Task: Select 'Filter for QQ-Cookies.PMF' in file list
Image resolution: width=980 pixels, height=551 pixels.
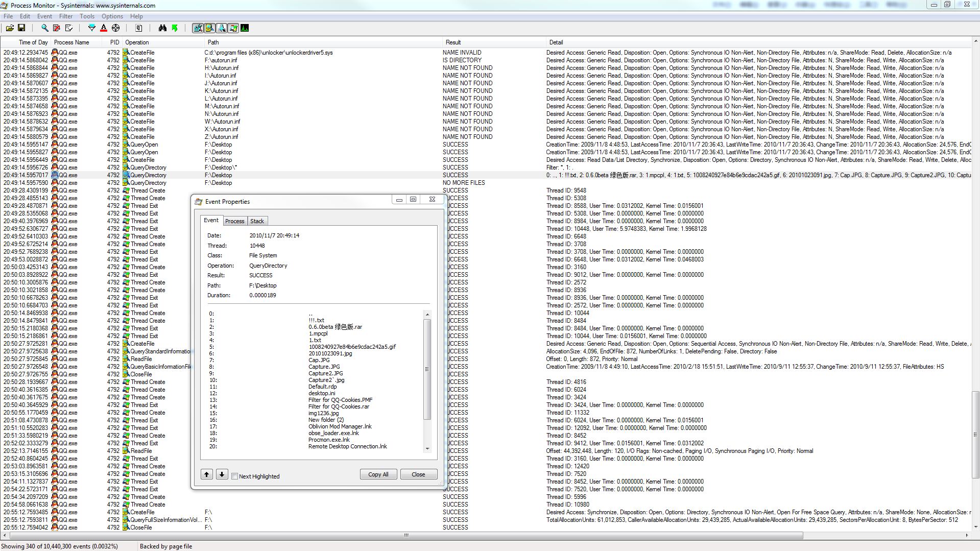Action: click(340, 400)
